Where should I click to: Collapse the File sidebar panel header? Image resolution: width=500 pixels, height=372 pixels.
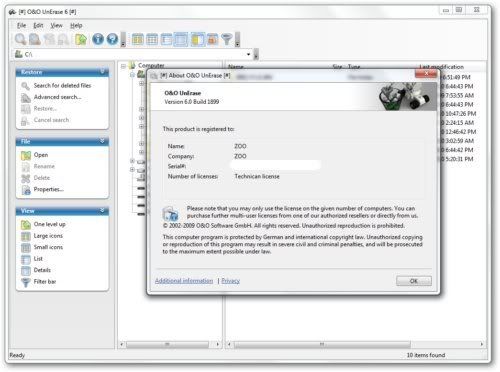point(62,142)
